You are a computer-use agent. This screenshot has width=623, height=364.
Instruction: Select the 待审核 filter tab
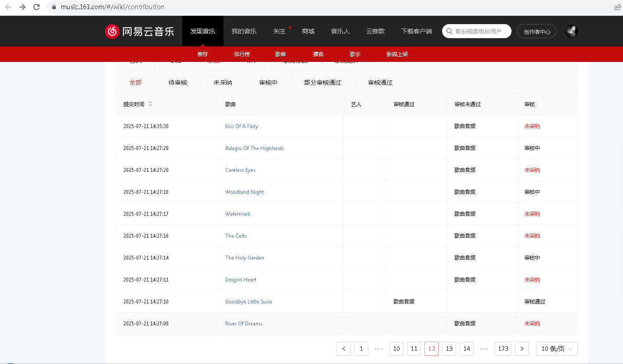point(178,82)
